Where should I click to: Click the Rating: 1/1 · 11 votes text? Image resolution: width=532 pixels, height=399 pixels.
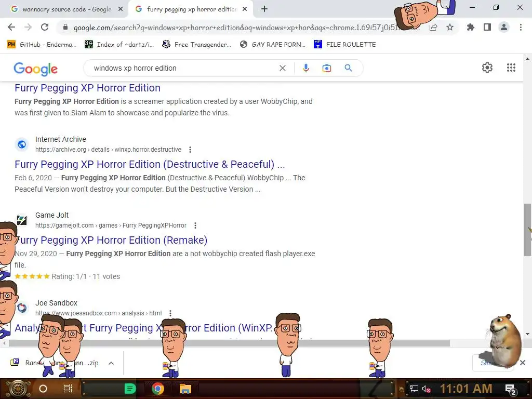point(86,276)
